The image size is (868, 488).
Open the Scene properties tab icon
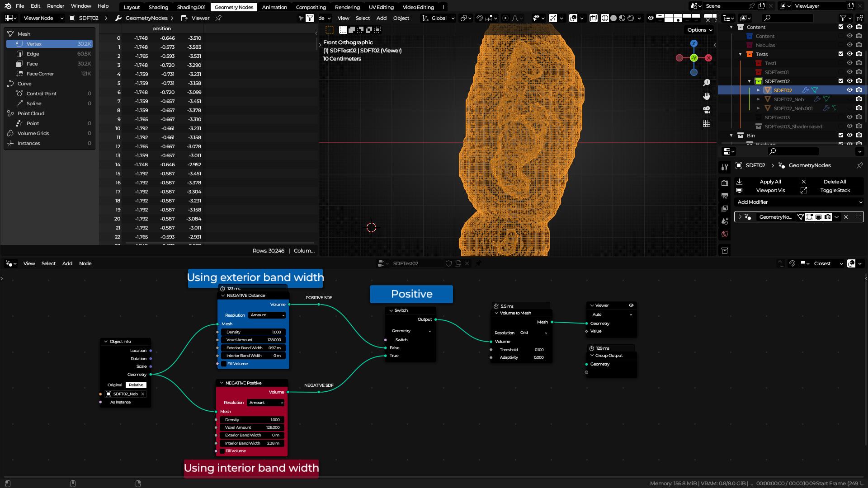tap(725, 221)
